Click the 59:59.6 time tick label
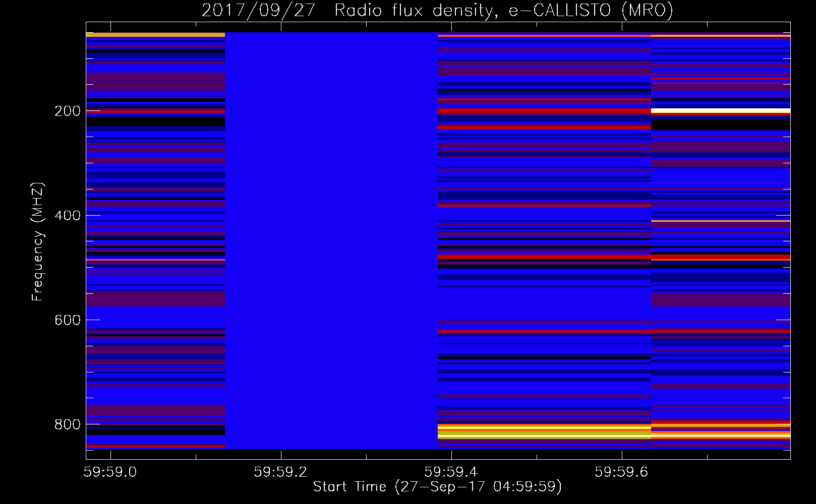816x504 pixels. [x=621, y=472]
